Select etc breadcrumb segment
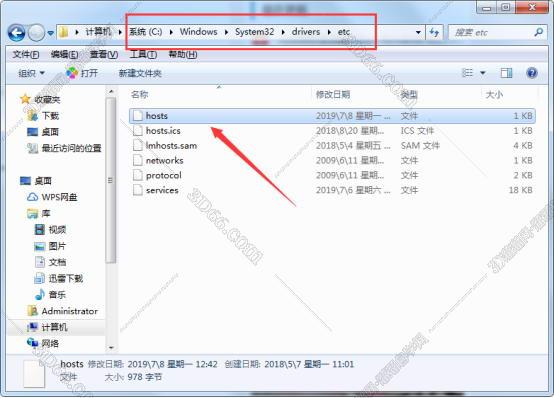Image resolution: width=554 pixels, height=398 pixels. pos(343,32)
